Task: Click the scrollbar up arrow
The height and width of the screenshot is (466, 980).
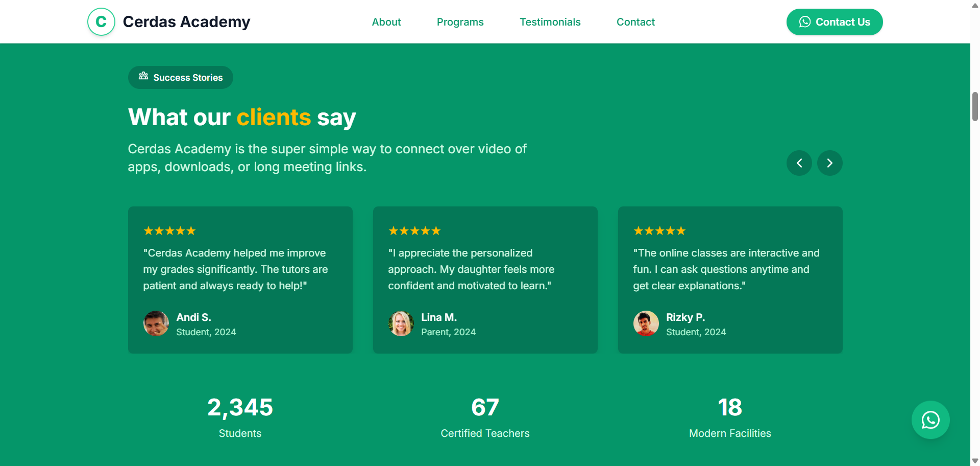Action: click(975, 5)
